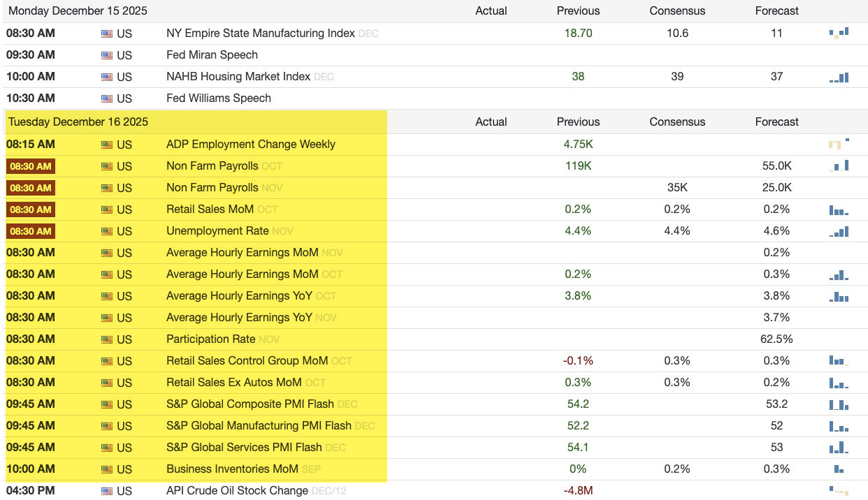
Task: Open mini chart for Retail Sales MoM OCT
Action: point(839,209)
